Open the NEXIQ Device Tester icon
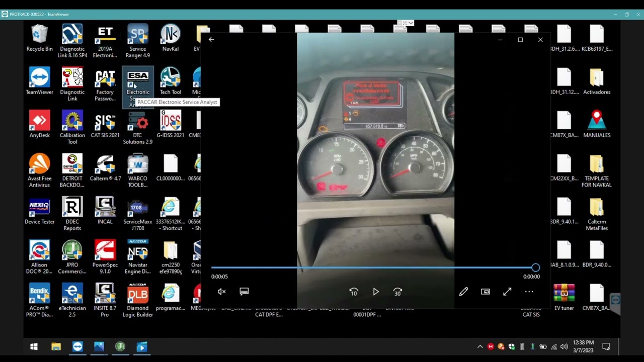 tap(39, 211)
